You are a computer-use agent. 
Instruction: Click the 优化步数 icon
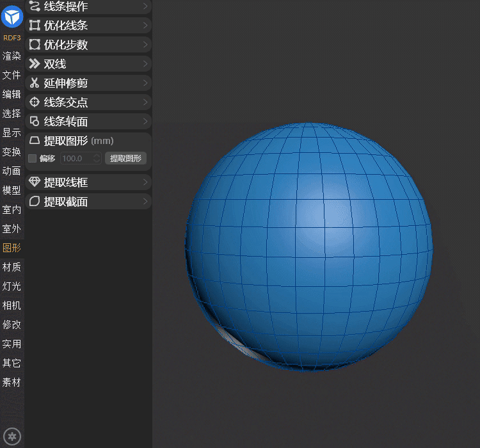35,44
